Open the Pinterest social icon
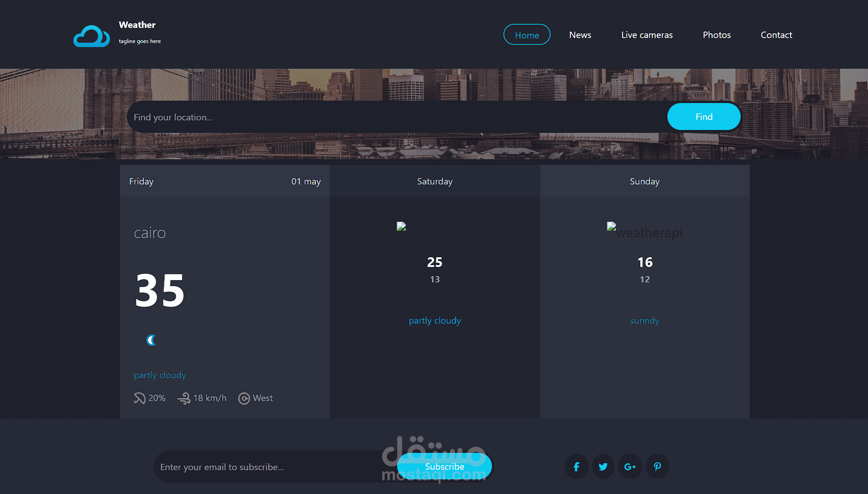The height and width of the screenshot is (494, 868). (657, 467)
